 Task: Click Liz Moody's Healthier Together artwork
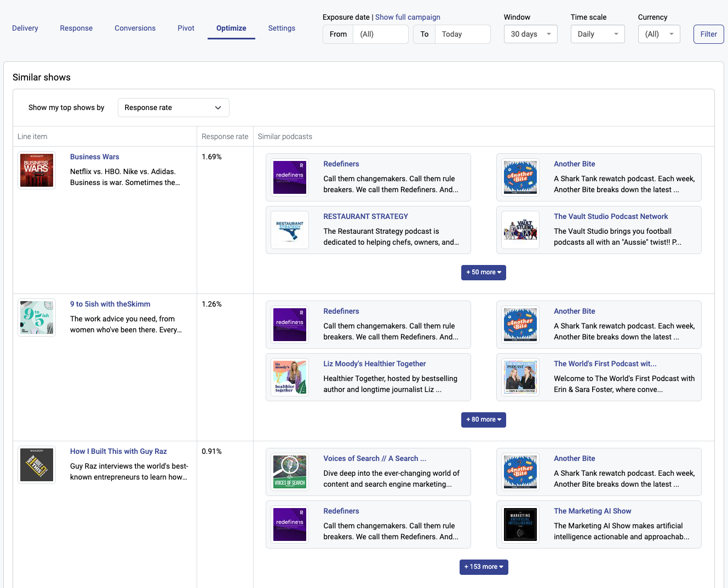[290, 378]
